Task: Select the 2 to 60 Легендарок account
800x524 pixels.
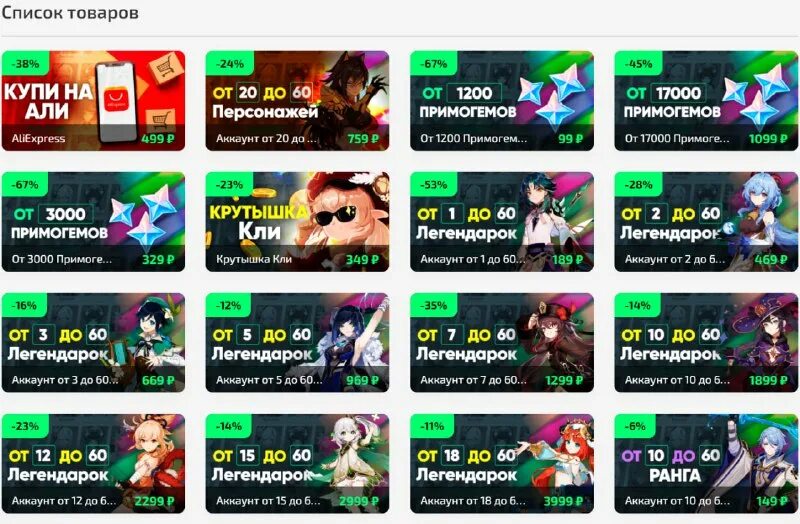Action: click(x=706, y=221)
